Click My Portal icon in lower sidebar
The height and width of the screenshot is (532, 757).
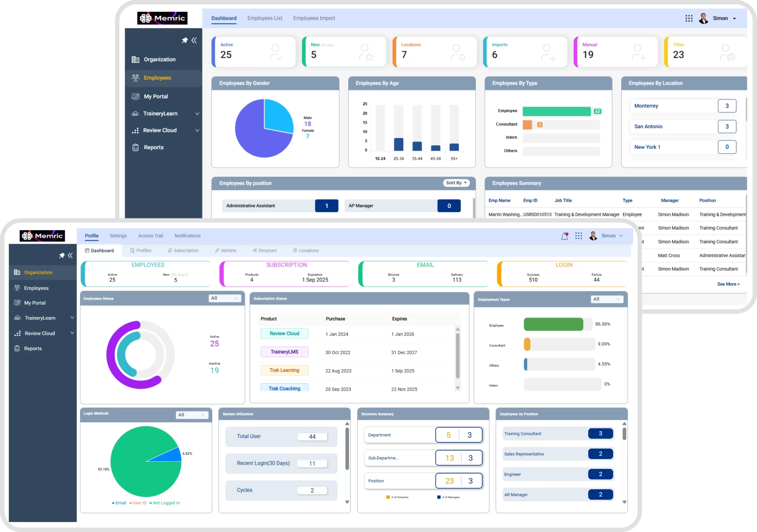[17, 303]
